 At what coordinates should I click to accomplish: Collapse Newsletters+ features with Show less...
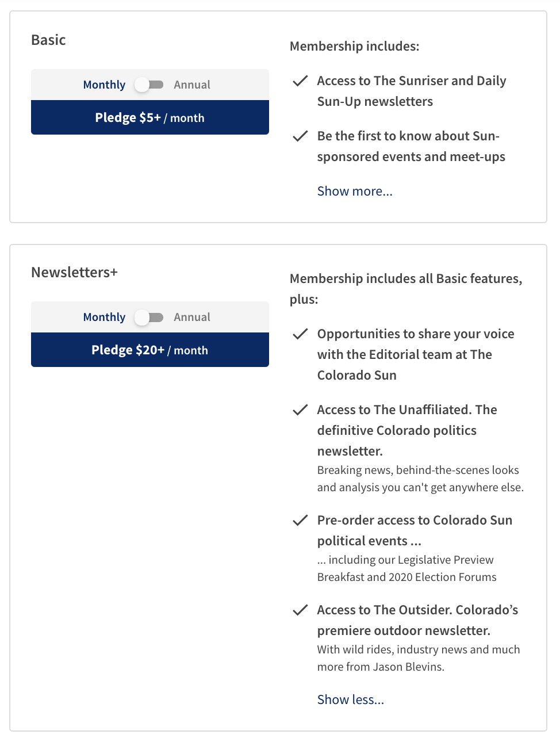click(351, 699)
